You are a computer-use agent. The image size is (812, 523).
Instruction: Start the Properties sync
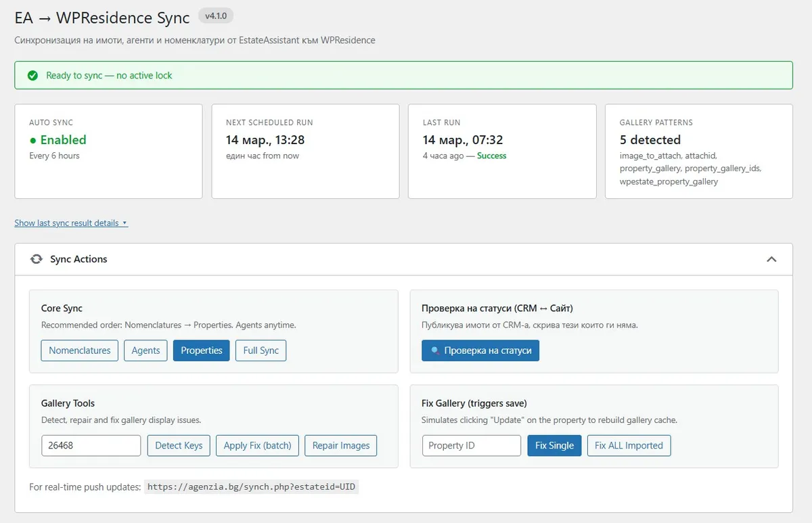(x=201, y=350)
